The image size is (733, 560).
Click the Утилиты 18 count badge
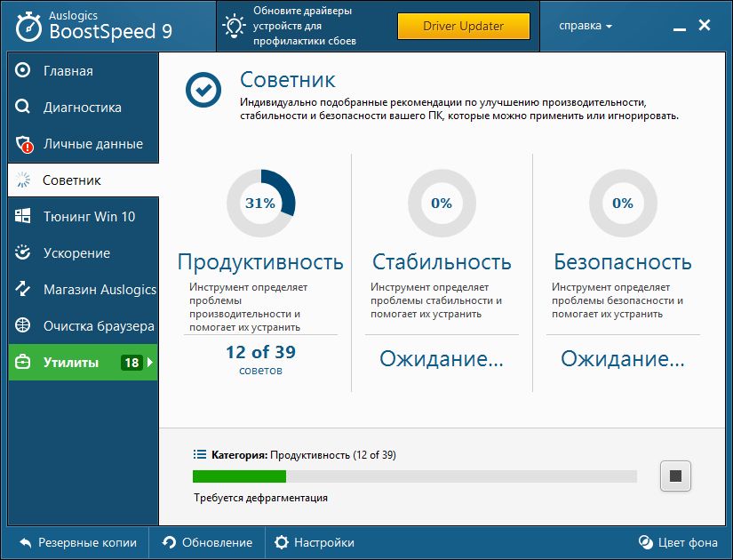click(x=131, y=362)
